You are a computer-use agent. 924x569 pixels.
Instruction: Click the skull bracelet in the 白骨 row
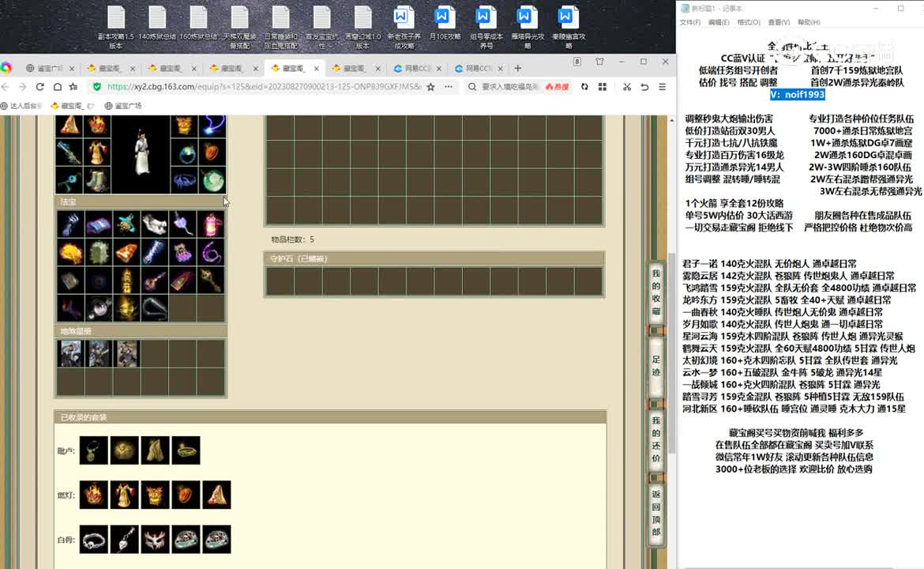coord(94,540)
